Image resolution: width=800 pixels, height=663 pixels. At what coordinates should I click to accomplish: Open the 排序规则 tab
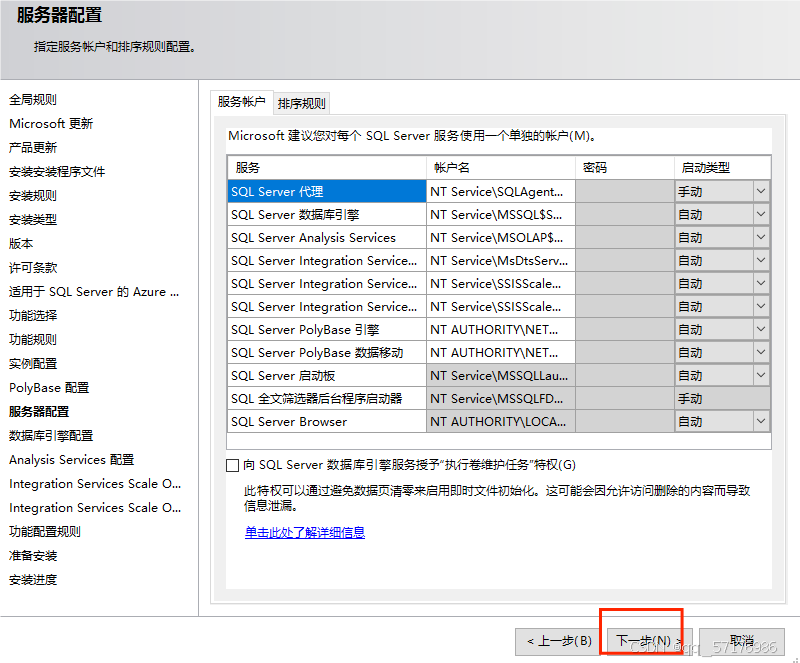click(302, 104)
